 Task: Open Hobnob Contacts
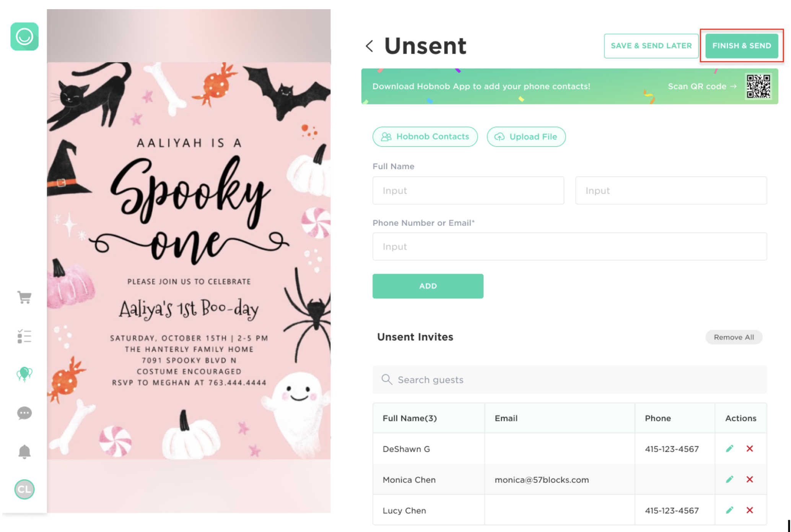(x=425, y=136)
